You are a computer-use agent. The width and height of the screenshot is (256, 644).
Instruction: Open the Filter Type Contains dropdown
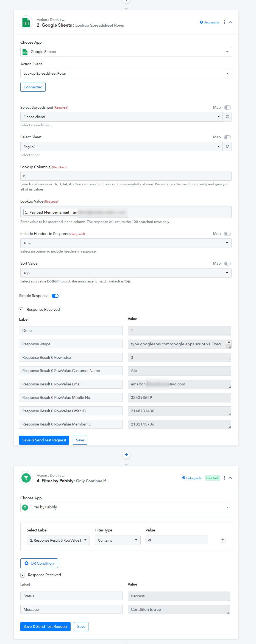[118, 540]
